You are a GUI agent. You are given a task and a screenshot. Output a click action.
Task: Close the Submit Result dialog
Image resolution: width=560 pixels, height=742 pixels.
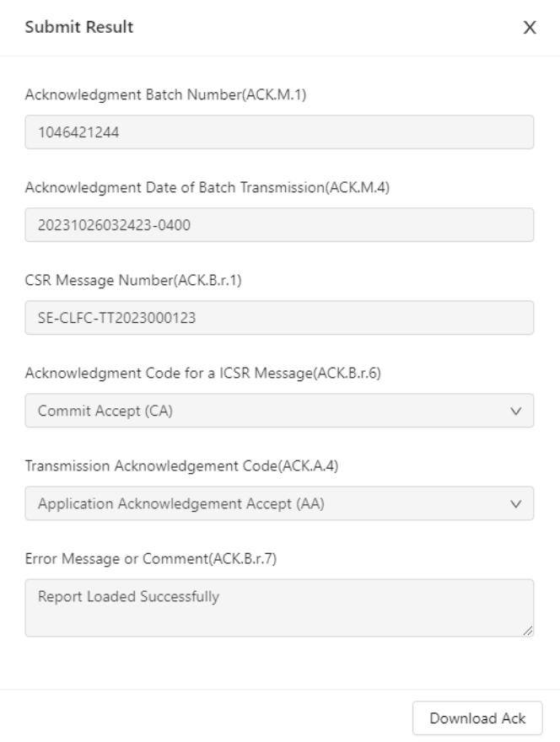click(530, 28)
